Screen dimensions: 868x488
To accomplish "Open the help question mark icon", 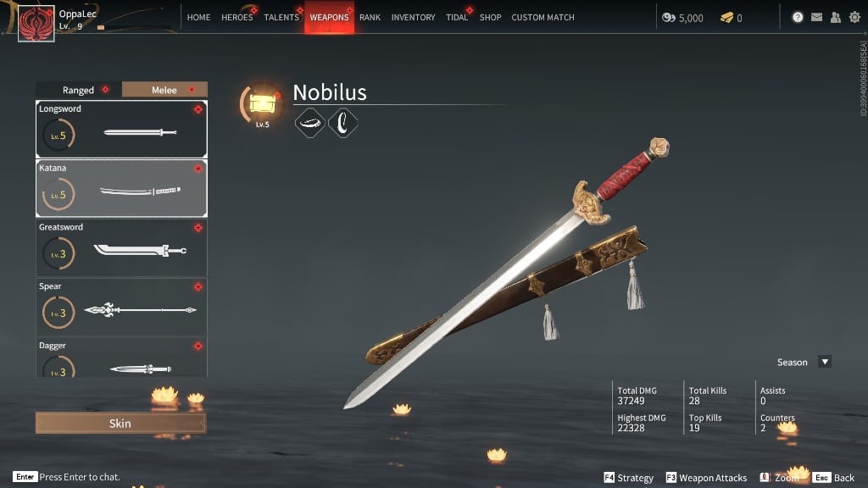I will pyautogui.click(x=797, y=17).
